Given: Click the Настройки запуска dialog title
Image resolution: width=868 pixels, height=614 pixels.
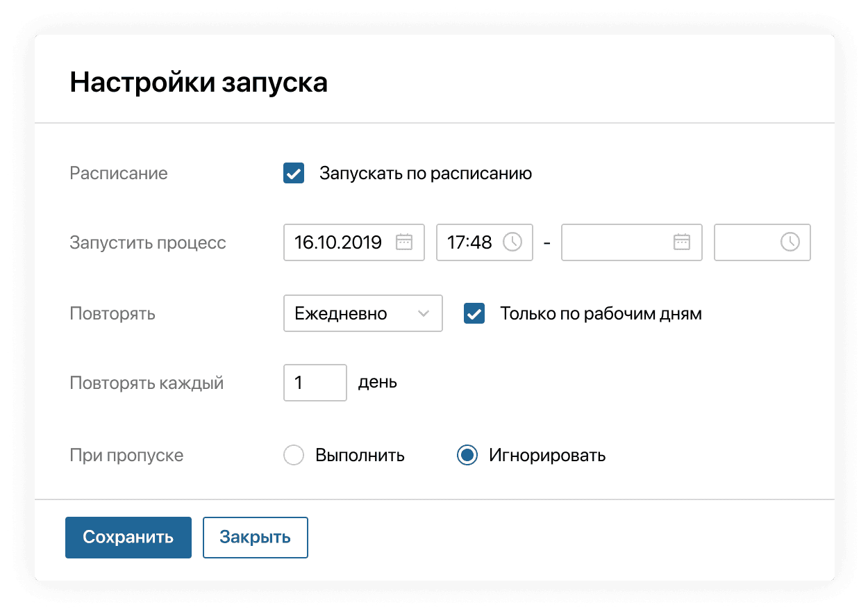Looking at the screenshot, I should [x=197, y=81].
